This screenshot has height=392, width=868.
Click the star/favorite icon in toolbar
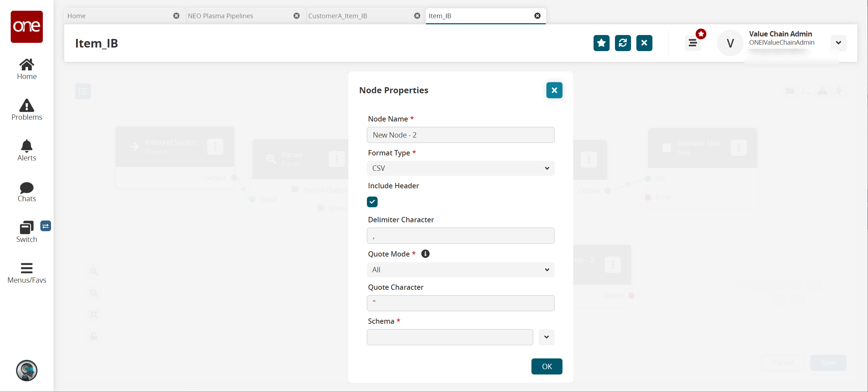[602, 43]
